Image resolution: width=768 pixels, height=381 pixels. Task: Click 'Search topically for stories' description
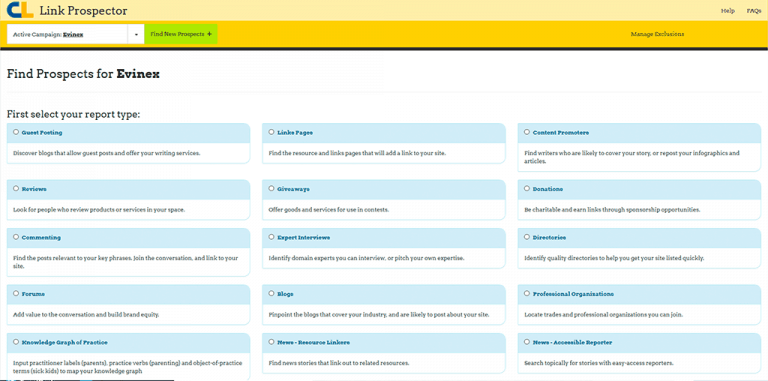tap(599, 363)
